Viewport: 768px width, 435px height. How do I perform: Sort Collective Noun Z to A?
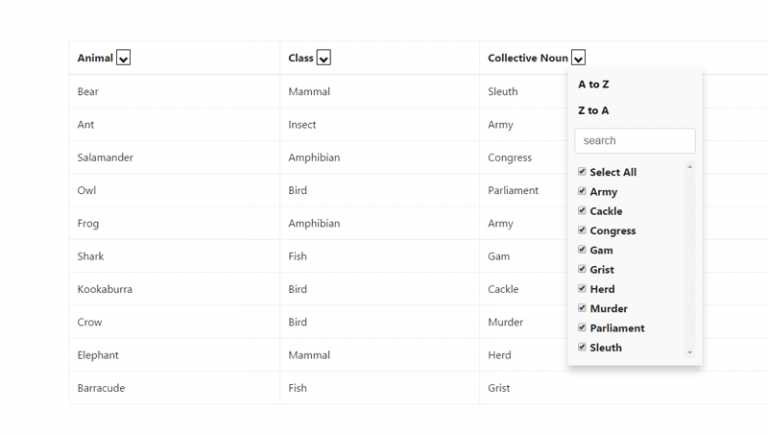coord(593,110)
